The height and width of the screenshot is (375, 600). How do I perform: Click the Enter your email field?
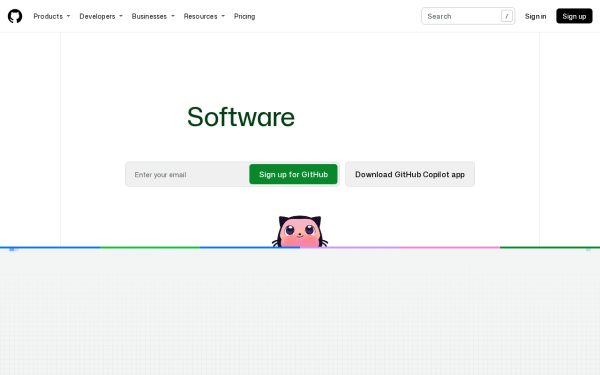(x=187, y=174)
